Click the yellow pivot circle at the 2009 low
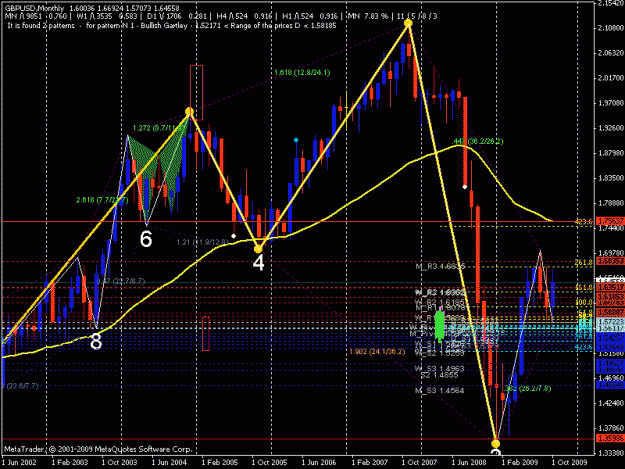The width and height of the screenshot is (625, 469). click(x=495, y=443)
